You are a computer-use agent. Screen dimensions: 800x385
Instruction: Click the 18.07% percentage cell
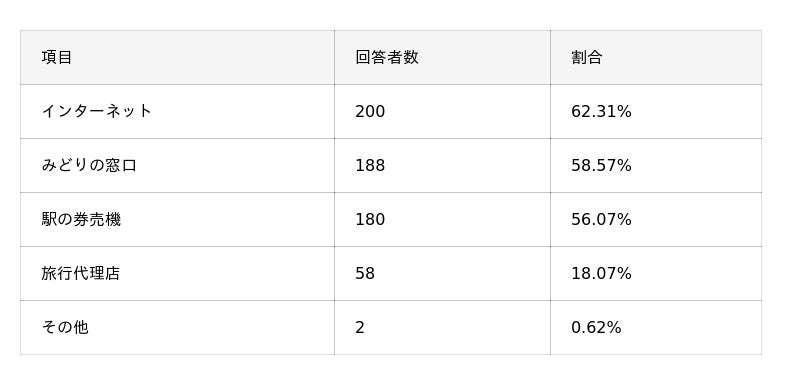pyautogui.click(x=656, y=273)
